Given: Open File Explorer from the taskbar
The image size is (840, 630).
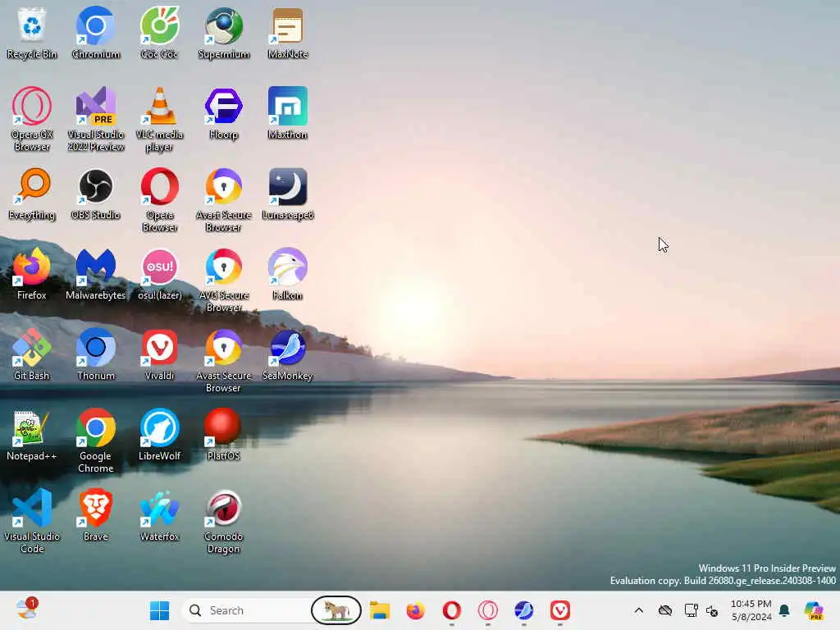Looking at the screenshot, I should (x=380, y=610).
